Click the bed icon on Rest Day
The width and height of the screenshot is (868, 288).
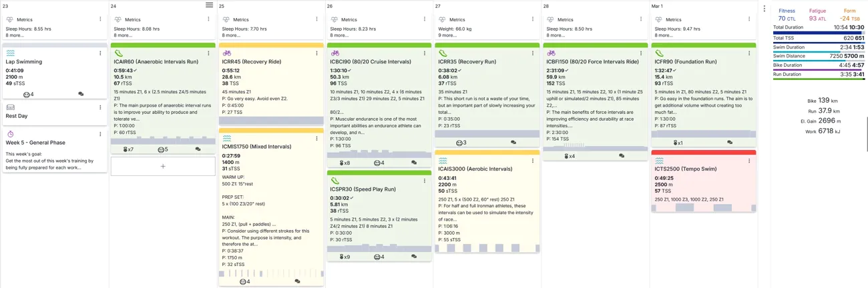[x=11, y=107]
